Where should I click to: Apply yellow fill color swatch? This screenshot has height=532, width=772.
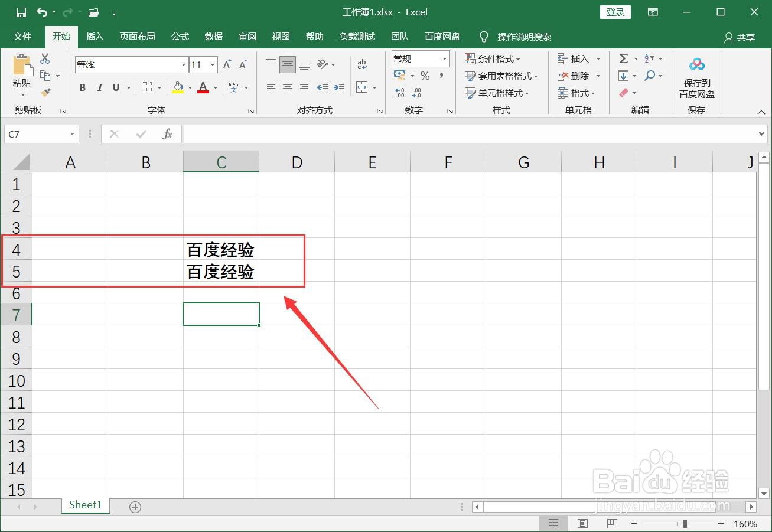coord(178,88)
